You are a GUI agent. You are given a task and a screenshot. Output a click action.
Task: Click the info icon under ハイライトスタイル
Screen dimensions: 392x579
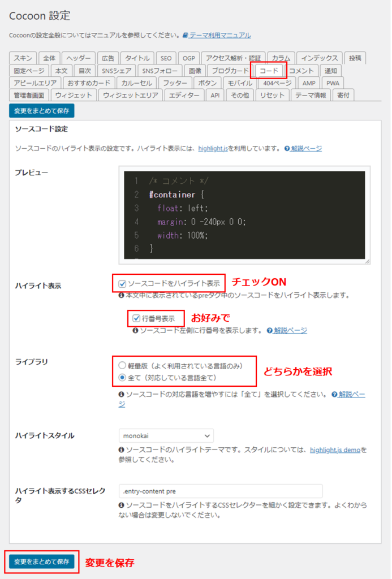tap(121, 450)
